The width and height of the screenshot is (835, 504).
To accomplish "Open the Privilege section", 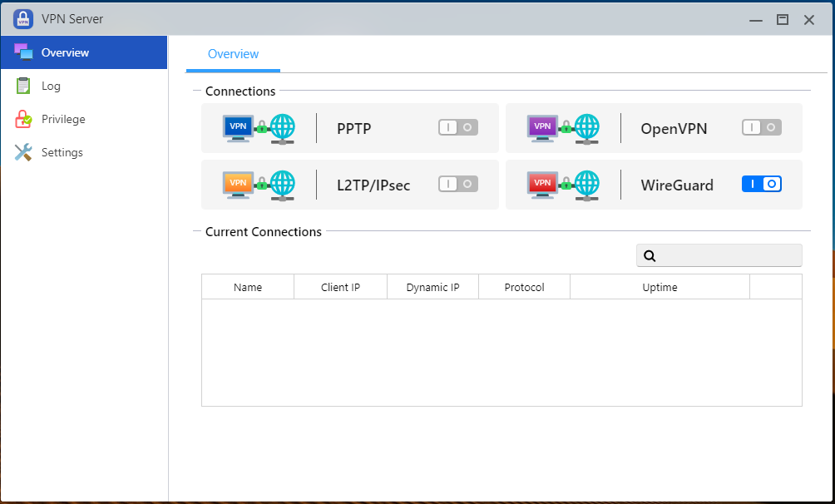I will pos(84,119).
